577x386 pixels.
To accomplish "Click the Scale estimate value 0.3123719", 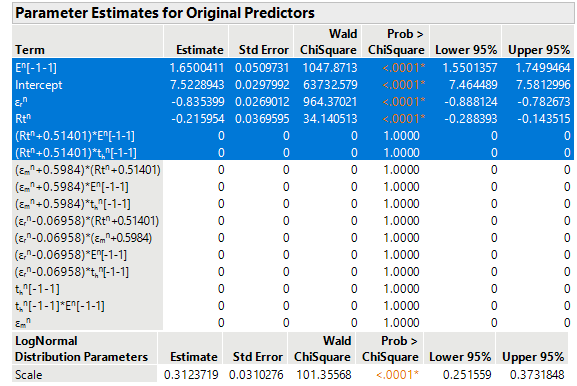I will tap(191, 375).
